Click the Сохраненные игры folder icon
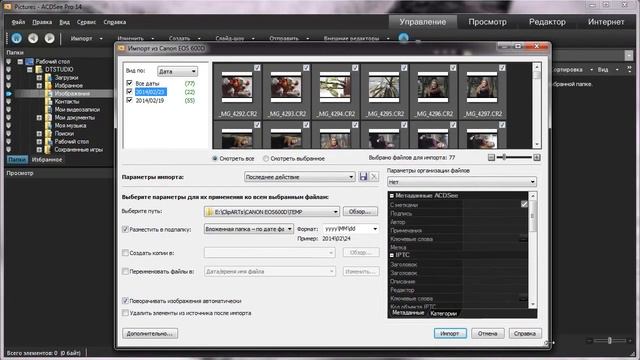Screen dimensions: 640x360 pyautogui.click(x=49, y=149)
